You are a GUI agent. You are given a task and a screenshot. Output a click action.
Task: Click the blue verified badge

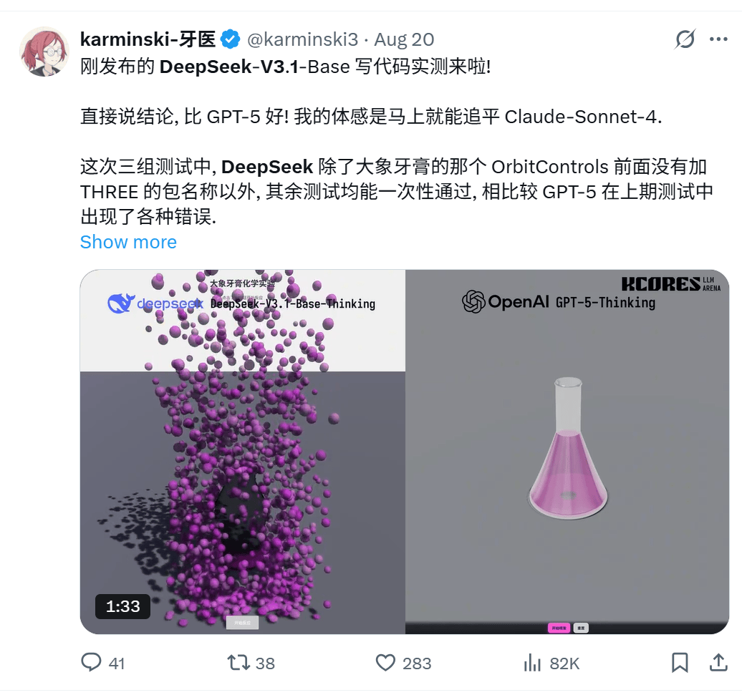point(231,39)
